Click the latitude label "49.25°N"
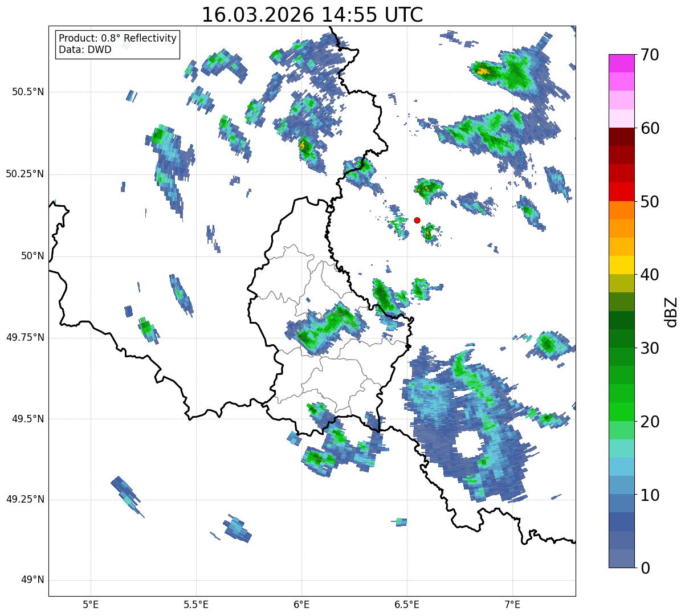Screen dimensions: 685x616 point(25,500)
